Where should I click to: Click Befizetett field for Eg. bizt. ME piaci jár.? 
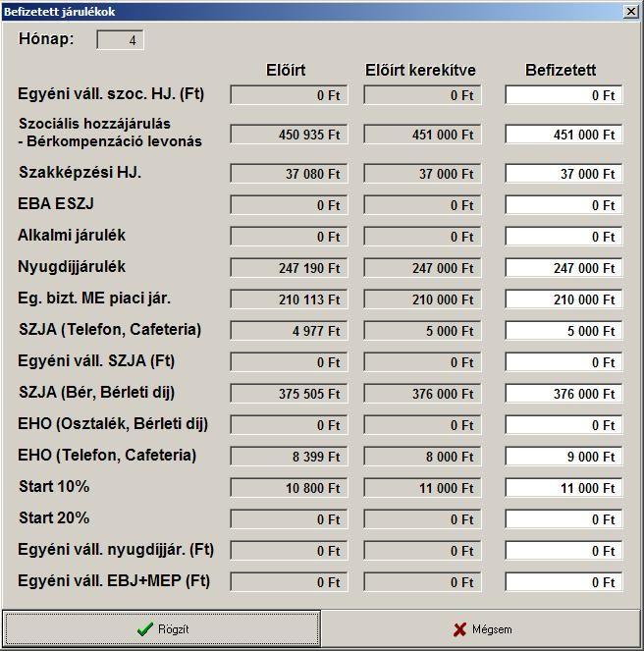coord(563,299)
